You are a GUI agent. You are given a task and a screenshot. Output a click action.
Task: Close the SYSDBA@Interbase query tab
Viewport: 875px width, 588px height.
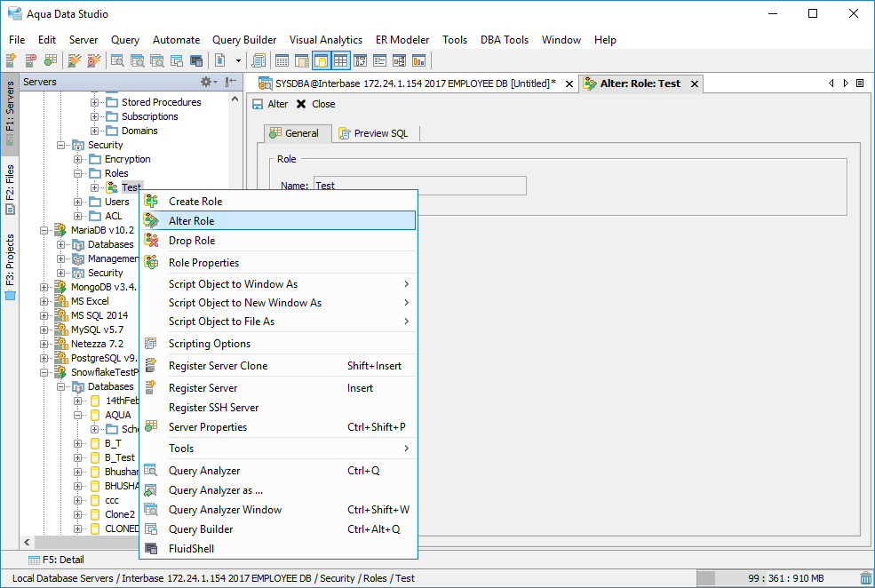(x=569, y=83)
